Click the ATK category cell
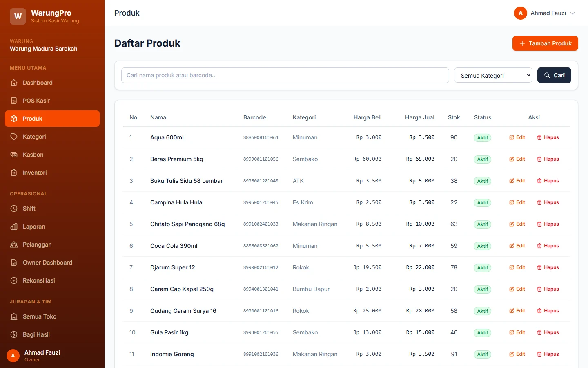 pos(298,181)
